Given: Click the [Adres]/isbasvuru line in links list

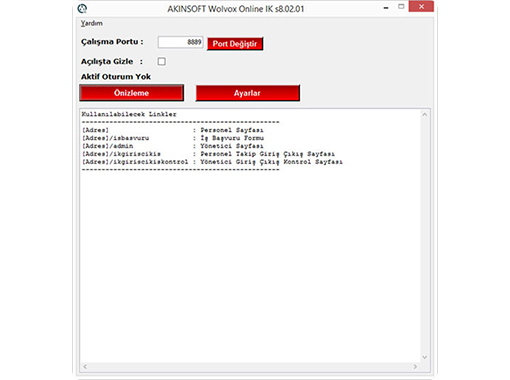Looking at the screenshot, I should 173,138.
